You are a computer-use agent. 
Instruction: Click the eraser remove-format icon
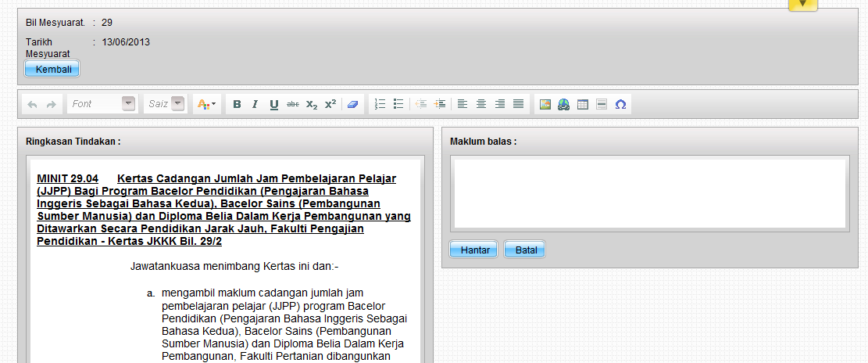point(352,104)
